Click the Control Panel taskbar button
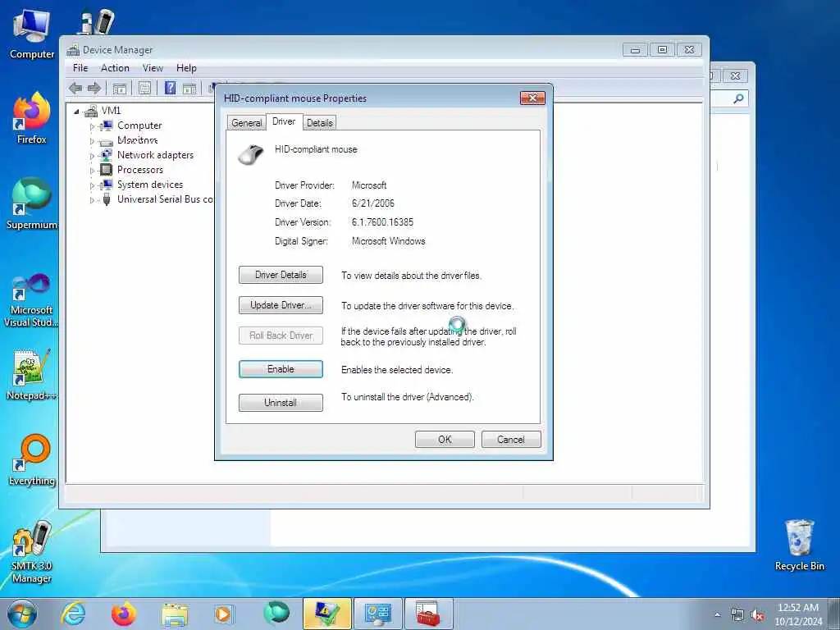Screen dimensions: 840x630 coord(377,614)
